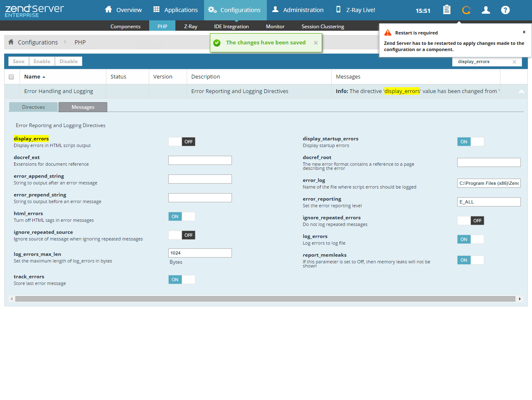Screen dimensions: 532x400
Task: Collapse the Error Handling and Logging row
Action: tap(522, 91)
